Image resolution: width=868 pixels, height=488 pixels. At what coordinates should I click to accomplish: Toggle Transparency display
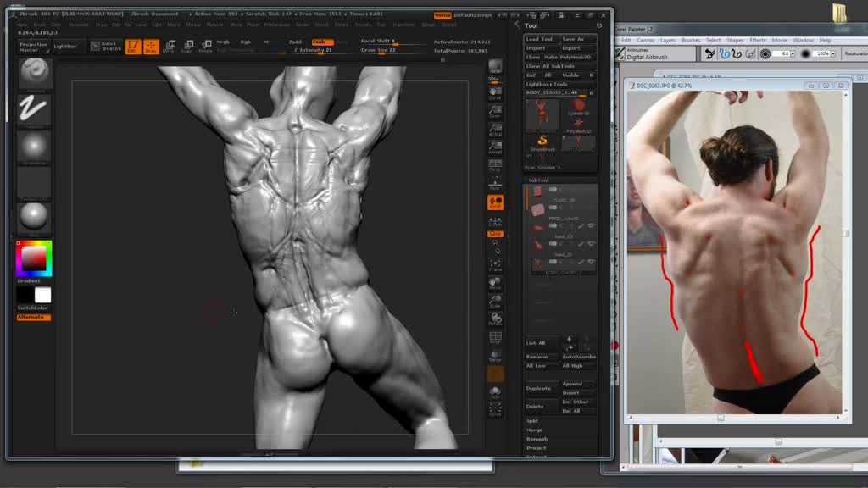pos(495,356)
